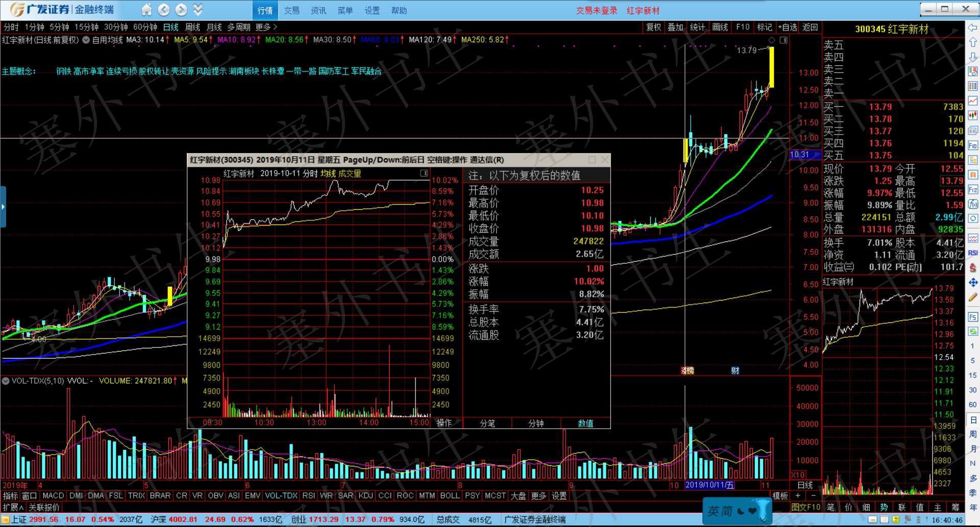Click 交易未登录 login link
980x527 pixels.
(x=596, y=10)
